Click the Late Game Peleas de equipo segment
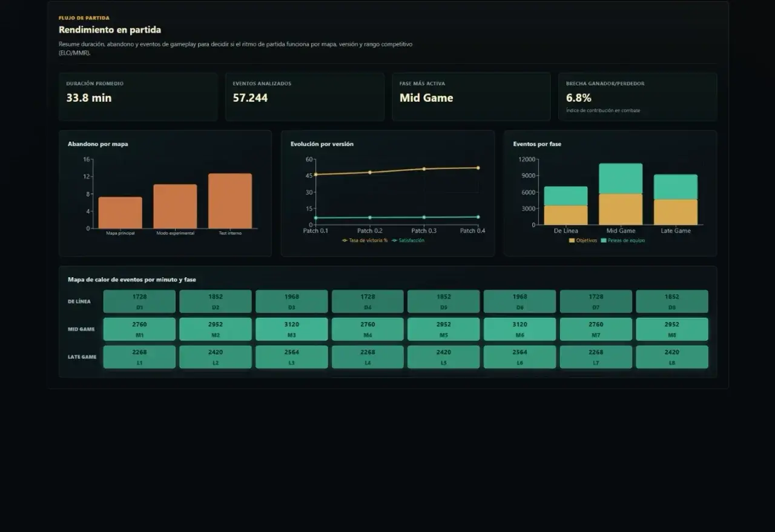 point(676,187)
